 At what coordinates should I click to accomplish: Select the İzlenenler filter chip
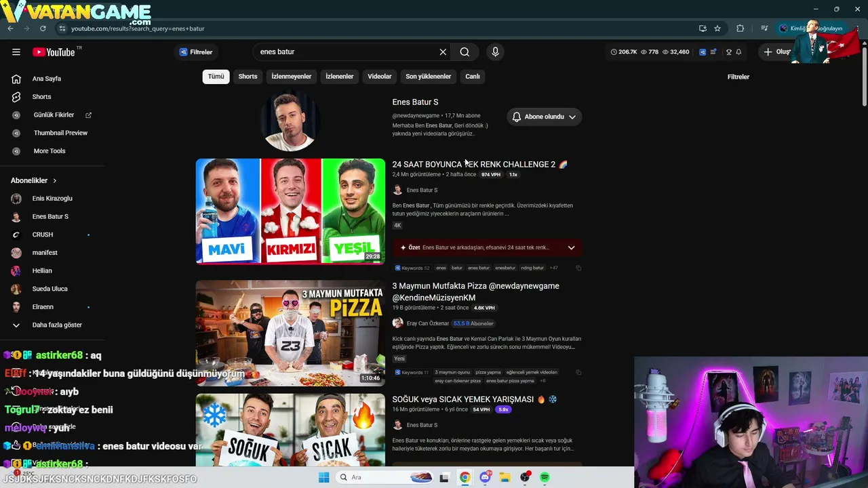point(339,77)
